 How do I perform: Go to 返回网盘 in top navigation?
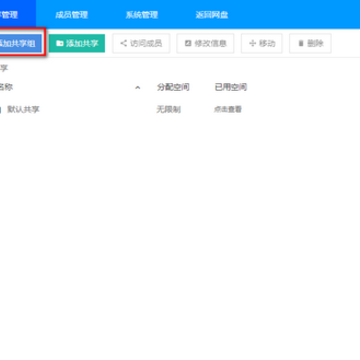tap(212, 15)
